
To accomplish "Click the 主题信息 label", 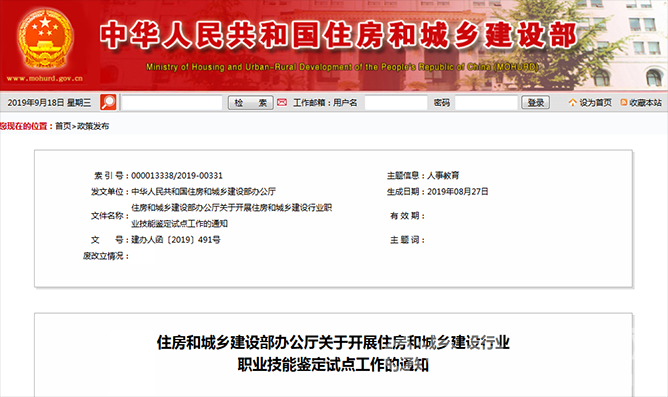I will tap(405, 175).
